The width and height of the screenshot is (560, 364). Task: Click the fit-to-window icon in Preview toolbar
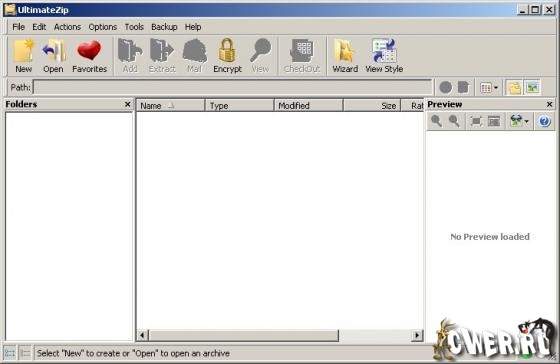click(476, 121)
